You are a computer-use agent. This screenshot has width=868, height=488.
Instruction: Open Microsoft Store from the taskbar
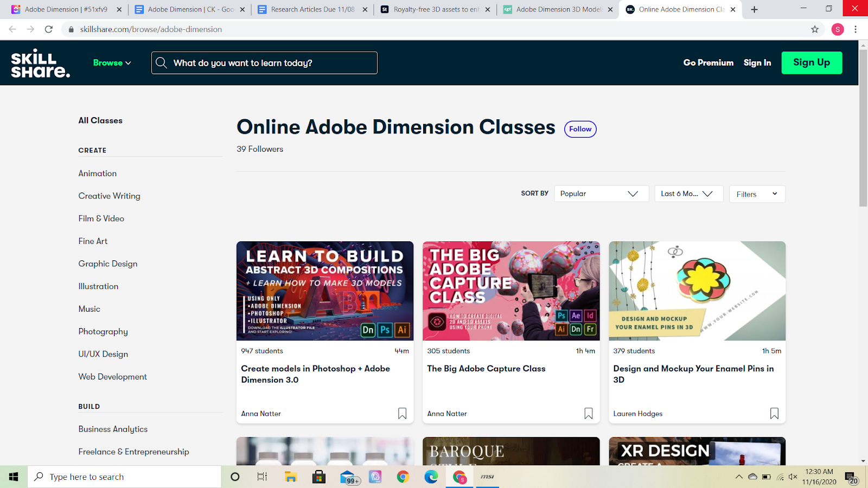coord(319,477)
